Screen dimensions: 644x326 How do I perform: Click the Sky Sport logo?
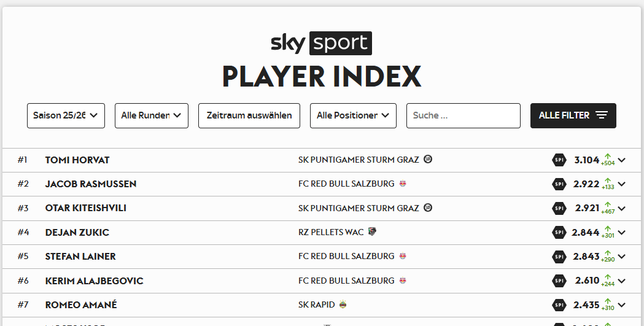coord(321,43)
